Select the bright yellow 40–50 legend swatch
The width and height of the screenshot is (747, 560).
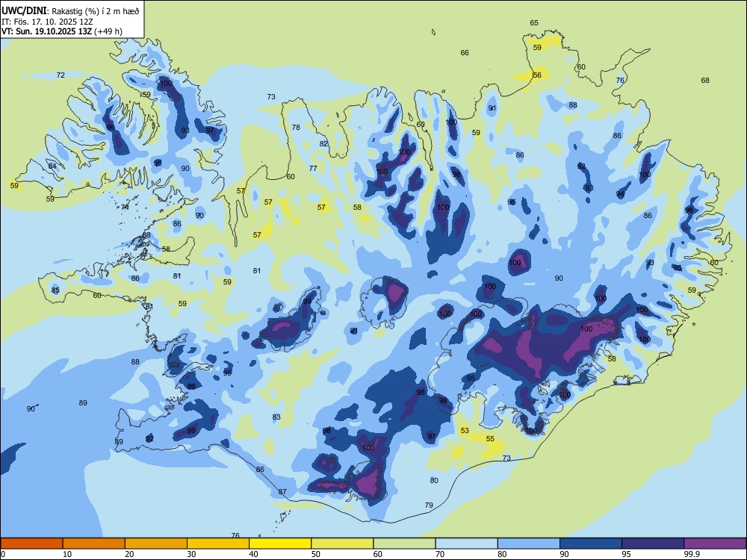(280, 544)
